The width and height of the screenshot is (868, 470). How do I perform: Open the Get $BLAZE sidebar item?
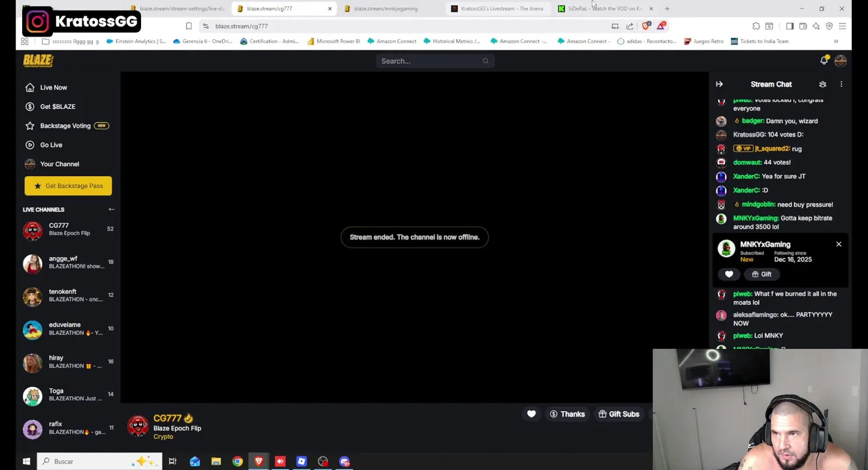pyautogui.click(x=50, y=106)
